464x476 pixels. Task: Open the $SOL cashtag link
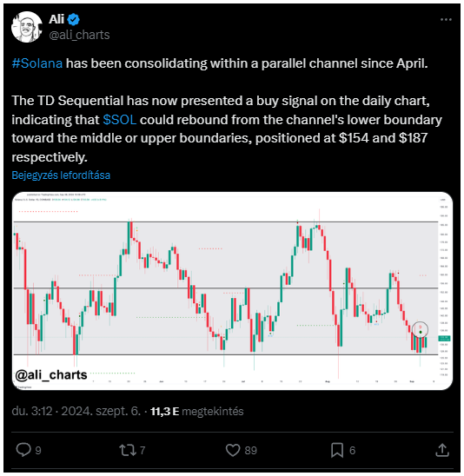119,120
